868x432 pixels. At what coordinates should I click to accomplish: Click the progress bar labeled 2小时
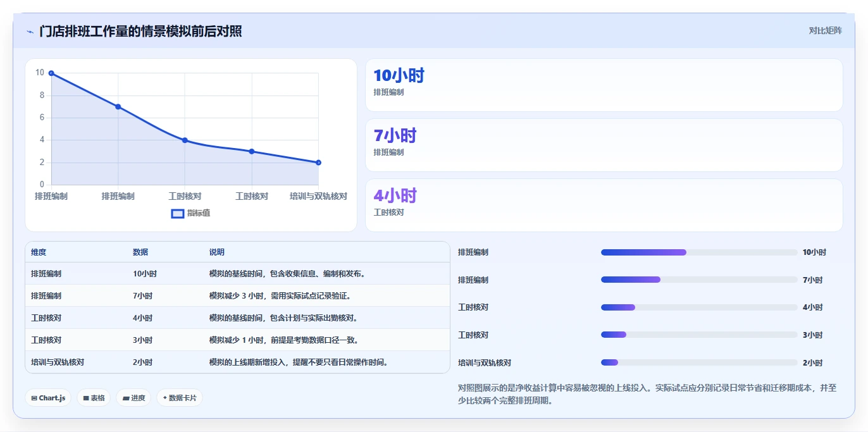pyautogui.click(x=699, y=362)
